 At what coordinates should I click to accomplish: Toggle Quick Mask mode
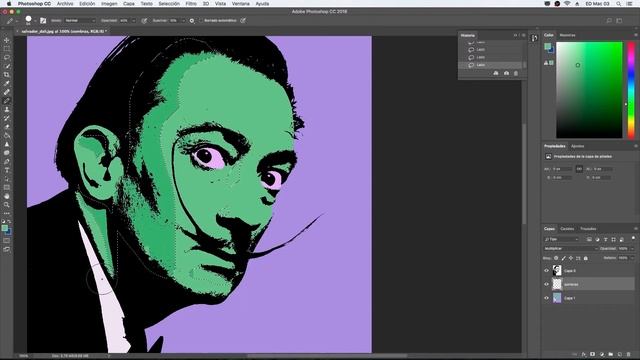click(x=7, y=240)
